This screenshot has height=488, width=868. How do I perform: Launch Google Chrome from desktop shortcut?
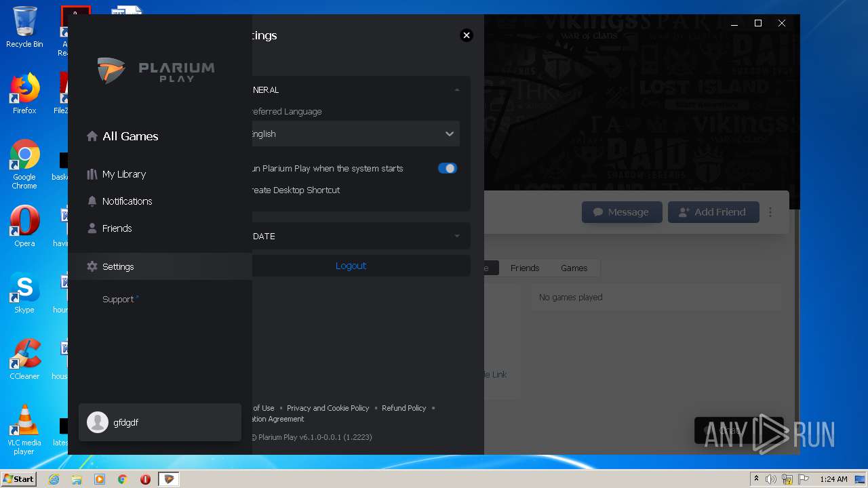(24, 165)
